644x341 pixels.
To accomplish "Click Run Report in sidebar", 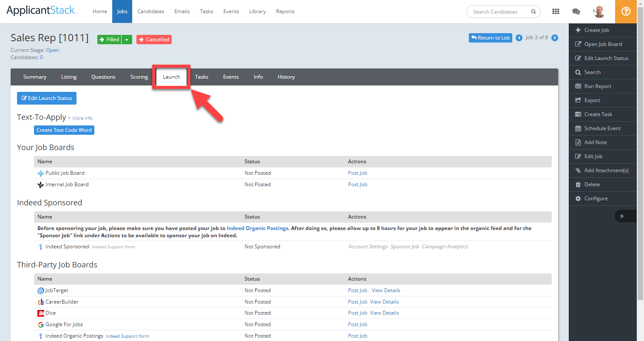I will 603,86.
